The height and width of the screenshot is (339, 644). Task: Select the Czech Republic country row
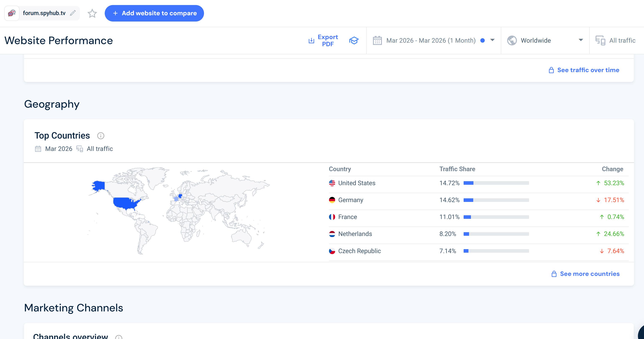(359, 251)
